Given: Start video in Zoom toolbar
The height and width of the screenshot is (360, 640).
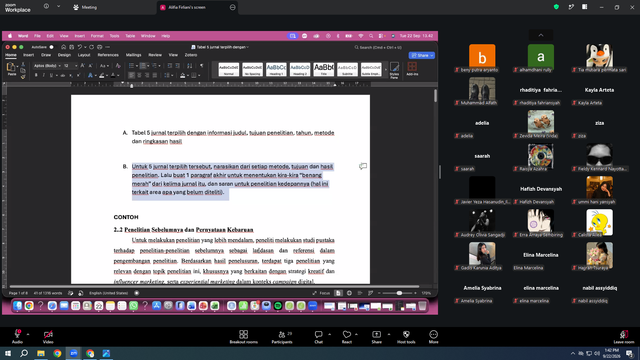Looking at the screenshot, I should tap(48, 337).
